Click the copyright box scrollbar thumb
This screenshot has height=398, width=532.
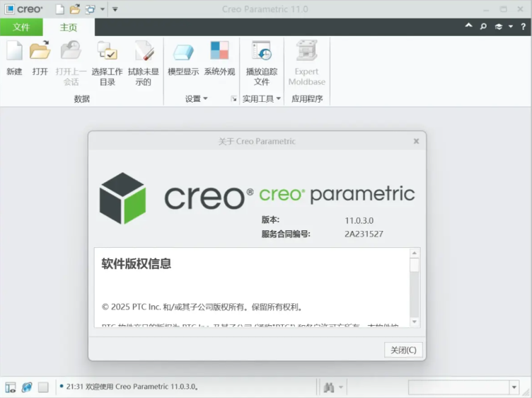click(415, 266)
